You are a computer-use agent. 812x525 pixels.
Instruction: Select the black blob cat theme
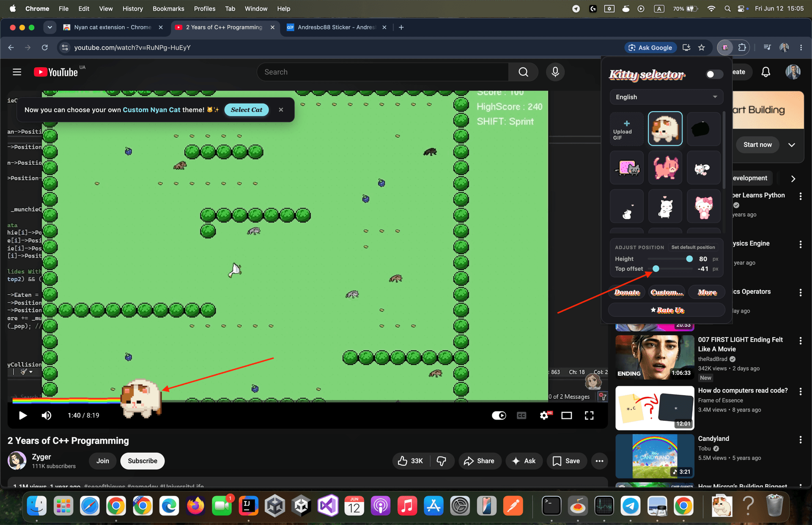point(703,129)
